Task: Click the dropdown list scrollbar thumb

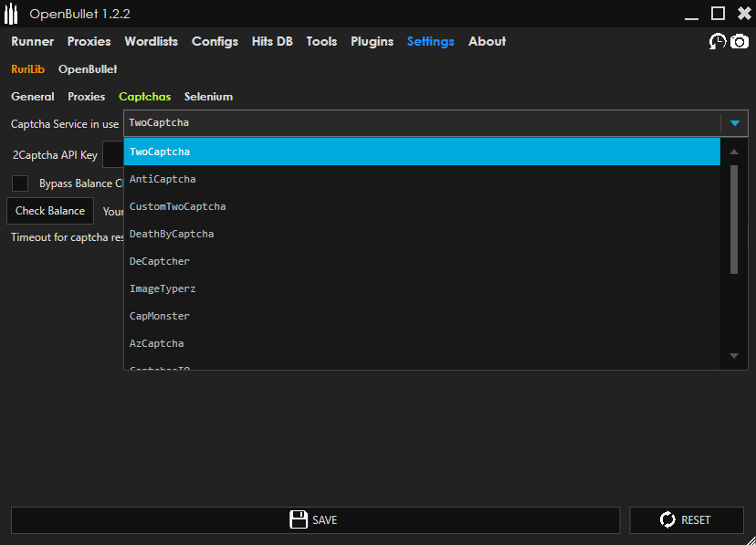Action: click(734, 219)
